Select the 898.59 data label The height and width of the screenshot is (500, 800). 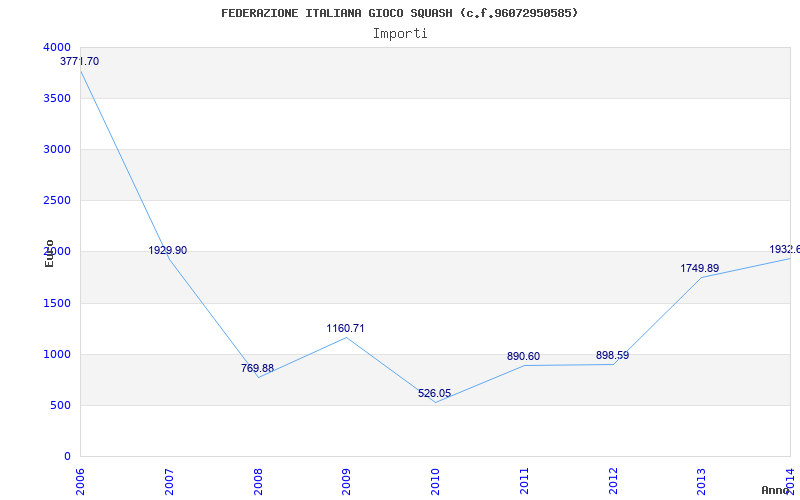[x=612, y=355]
